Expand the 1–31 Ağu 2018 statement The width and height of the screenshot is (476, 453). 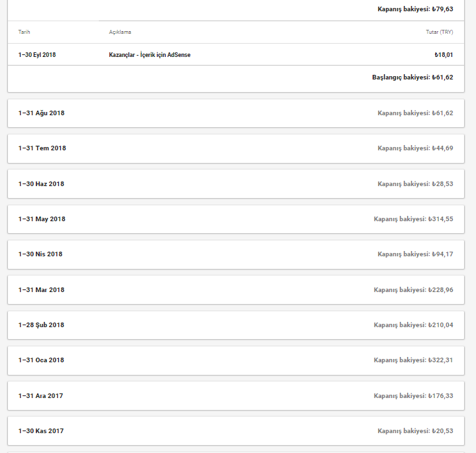tap(236, 113)
